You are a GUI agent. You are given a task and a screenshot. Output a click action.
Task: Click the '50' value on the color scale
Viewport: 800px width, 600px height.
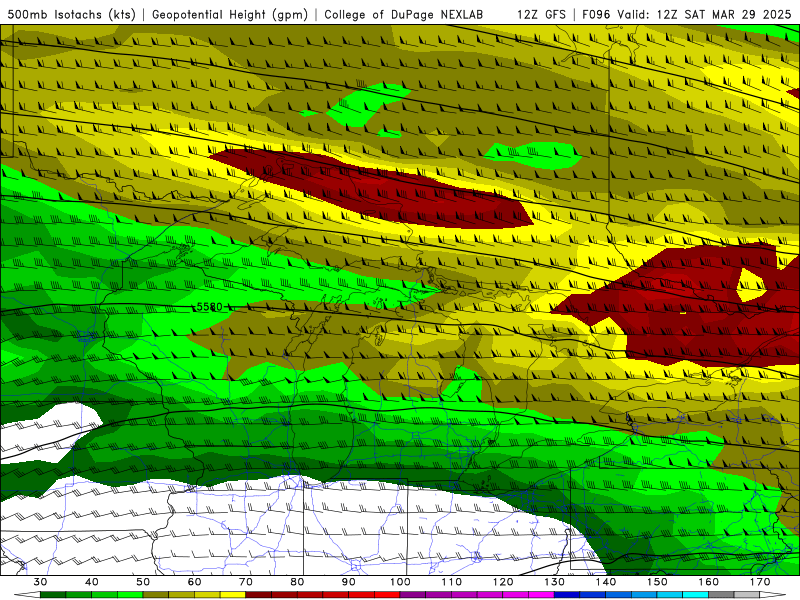click(x=143, y=582)
